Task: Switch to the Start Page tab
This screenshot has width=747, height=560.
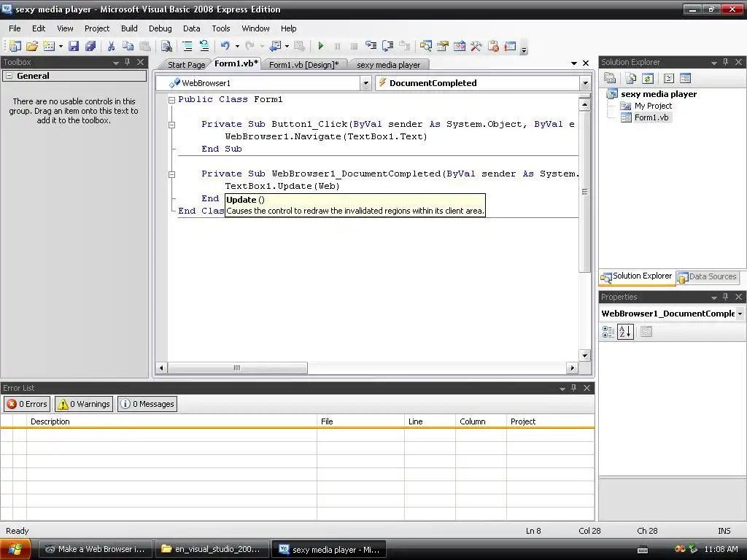Action: 186,65
